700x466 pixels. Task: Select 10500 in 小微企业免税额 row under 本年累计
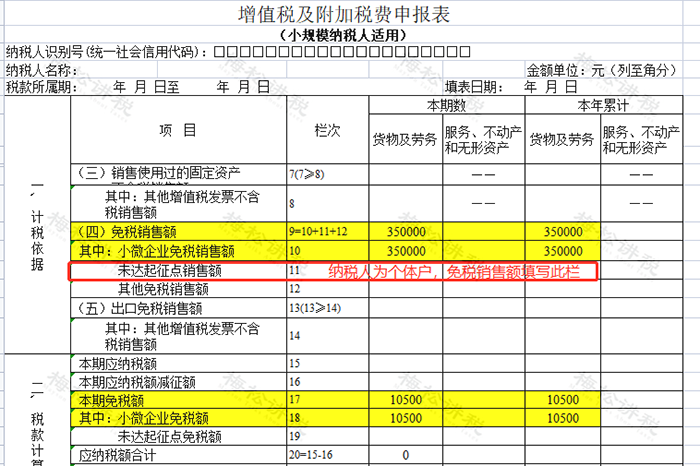(563, 418)
